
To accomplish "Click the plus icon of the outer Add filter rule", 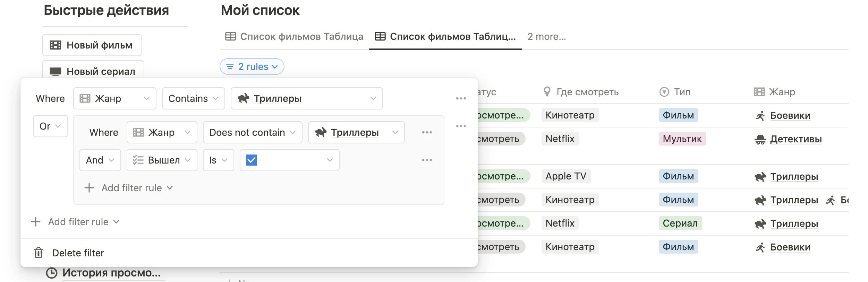I will pos(36,222).
